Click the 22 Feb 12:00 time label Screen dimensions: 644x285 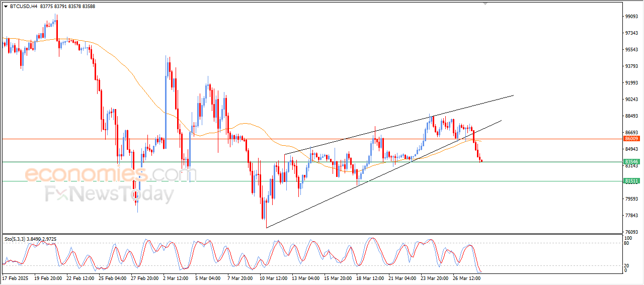coord(80,277)
